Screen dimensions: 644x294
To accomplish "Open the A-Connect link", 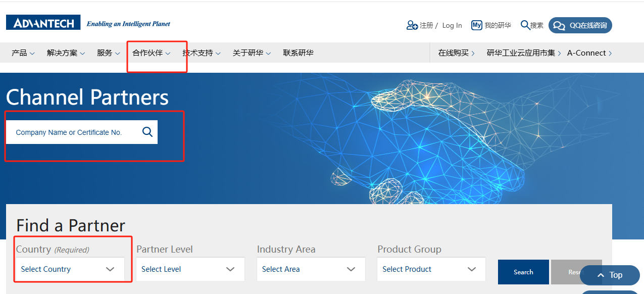I will tap(589, 53).
